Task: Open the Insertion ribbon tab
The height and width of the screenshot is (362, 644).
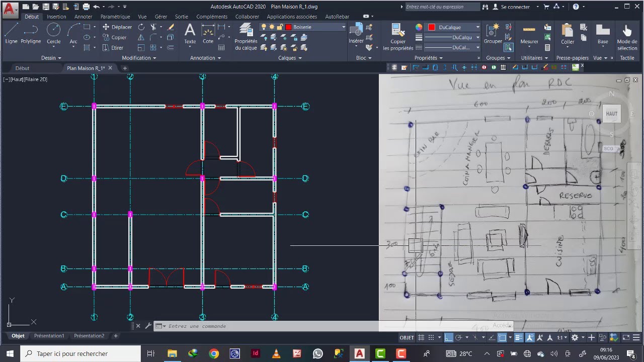Action: coord(56,17)
